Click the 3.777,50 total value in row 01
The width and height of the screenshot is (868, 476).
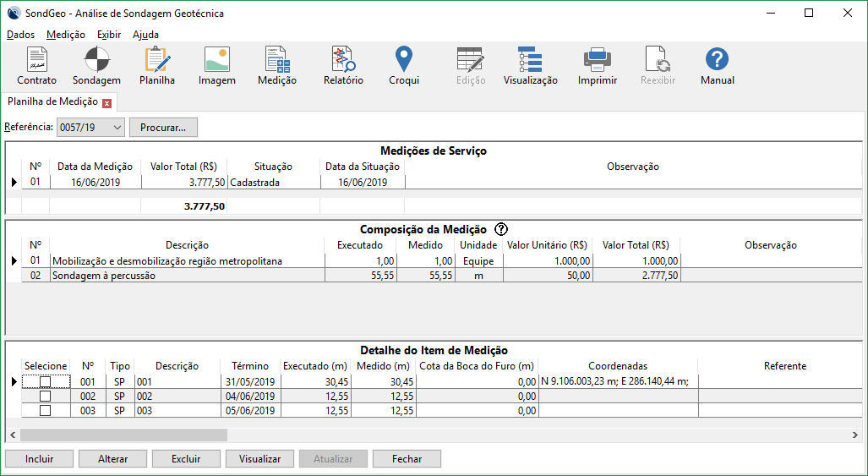pyautogui.click(x=184, y=182)
